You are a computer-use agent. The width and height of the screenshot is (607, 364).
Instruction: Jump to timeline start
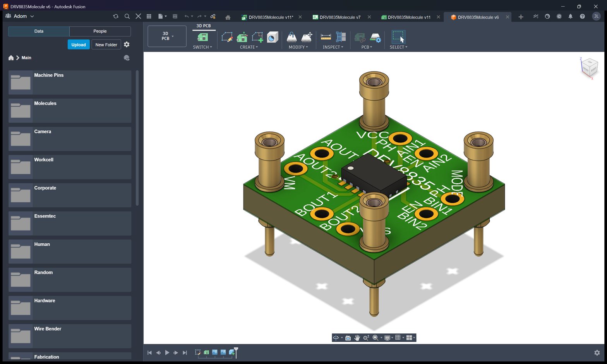tap(149, 352)
